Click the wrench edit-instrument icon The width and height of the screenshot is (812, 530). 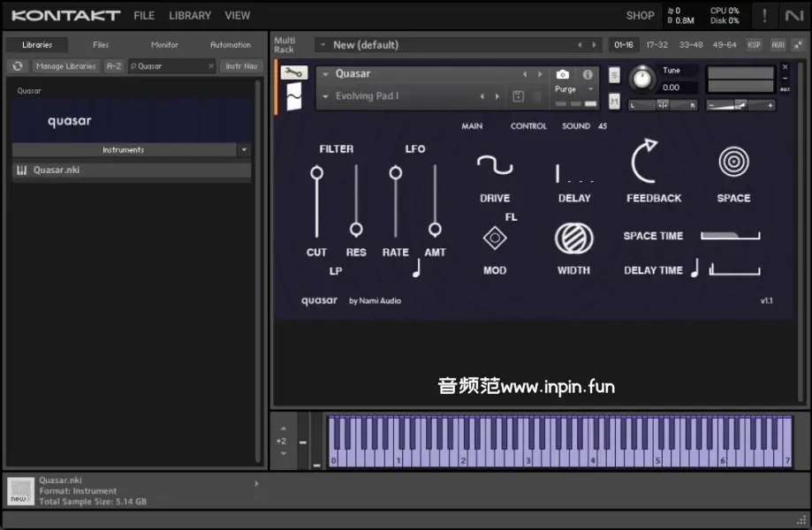pos(294,73)
